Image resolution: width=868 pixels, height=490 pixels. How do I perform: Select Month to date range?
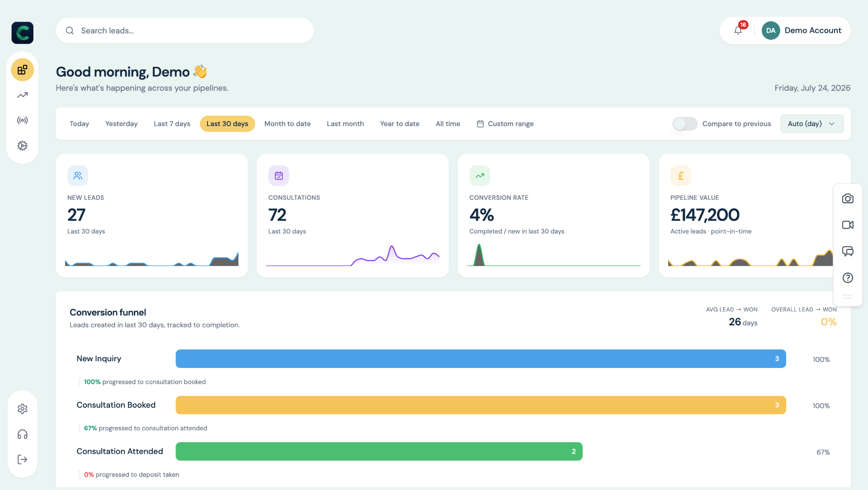pos(288,123)
